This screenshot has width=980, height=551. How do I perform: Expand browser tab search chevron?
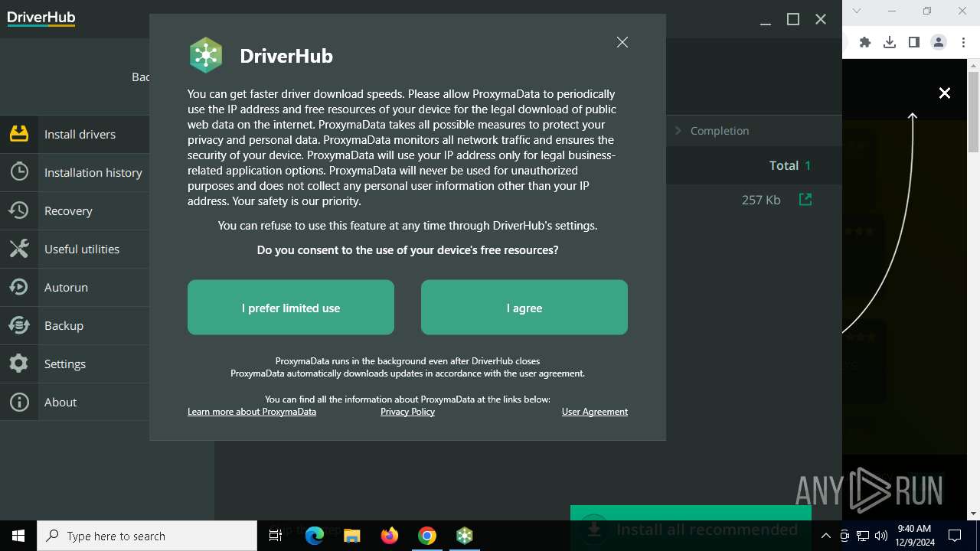coord(857,11)
